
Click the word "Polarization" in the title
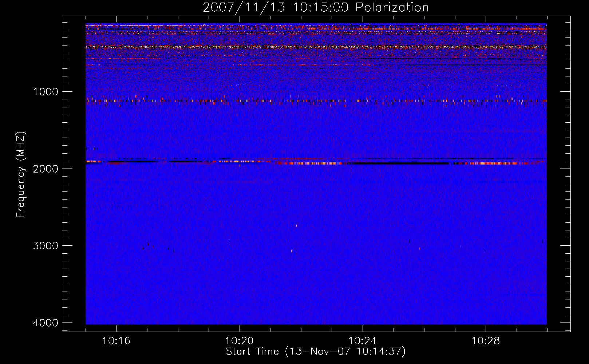[392, 7]
